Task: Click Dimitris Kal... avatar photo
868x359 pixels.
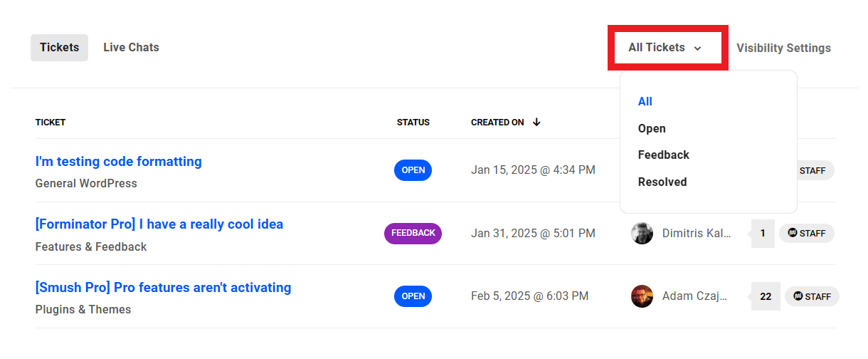Action: point(642,234)
